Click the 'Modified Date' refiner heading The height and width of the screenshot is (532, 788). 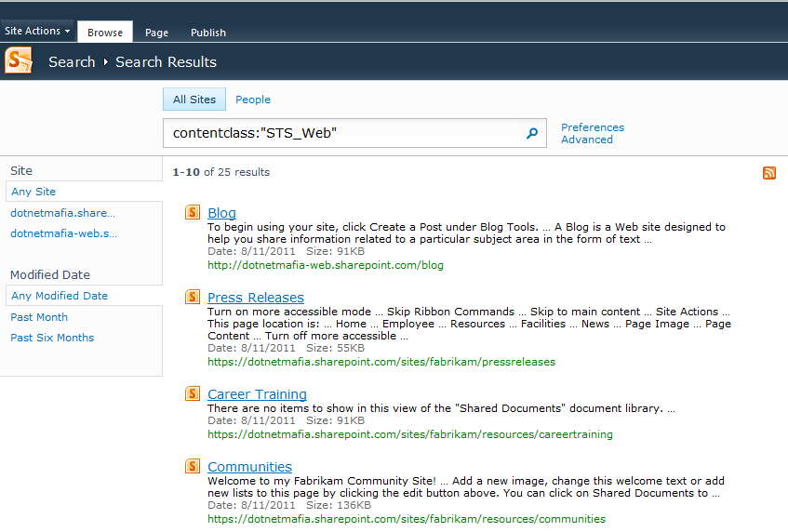coord(50,274)
